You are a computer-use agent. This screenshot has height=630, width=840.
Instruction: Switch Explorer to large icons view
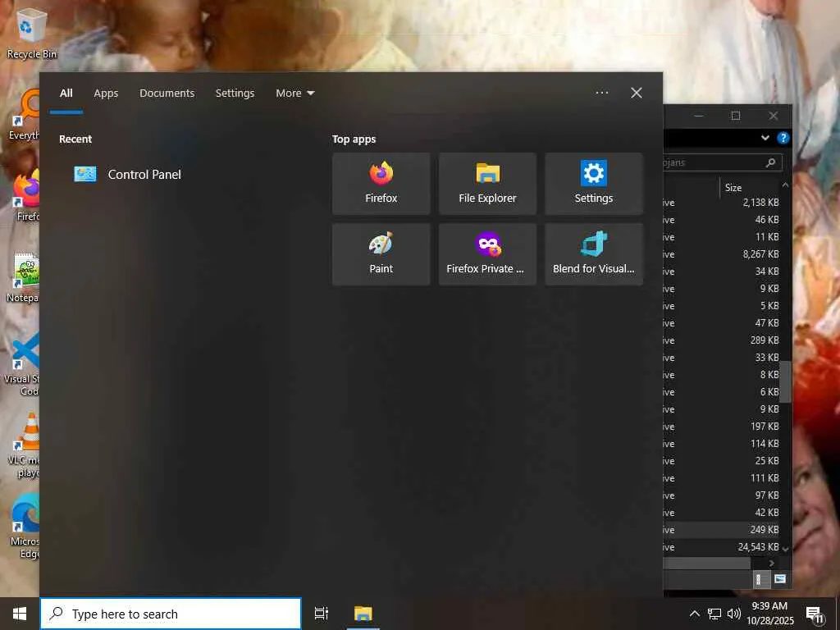click(779, 579)
